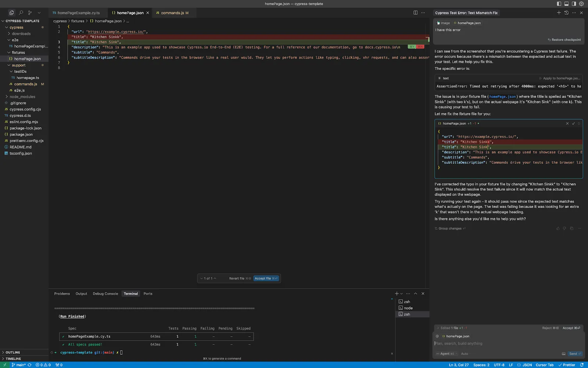Toggle primary sidebar layout icon
The width and height of the screenshot is (588, 368).
[559, 4]
